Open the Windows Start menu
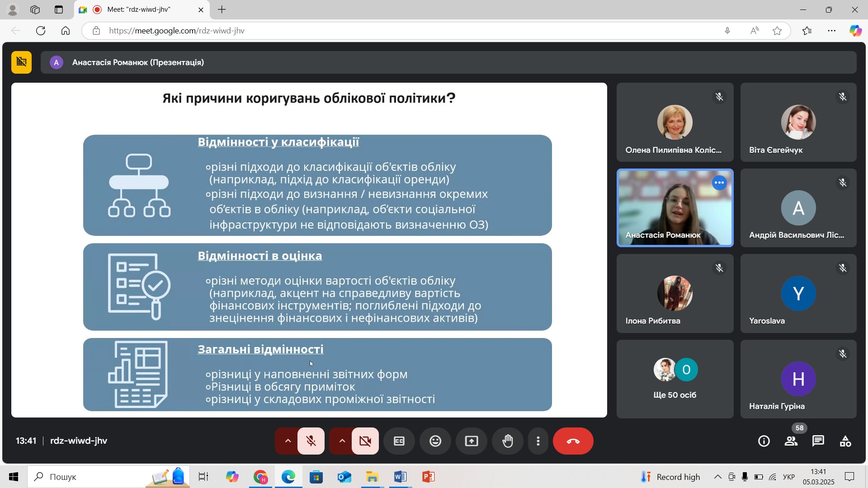868x488 pixels. [14, 477]
